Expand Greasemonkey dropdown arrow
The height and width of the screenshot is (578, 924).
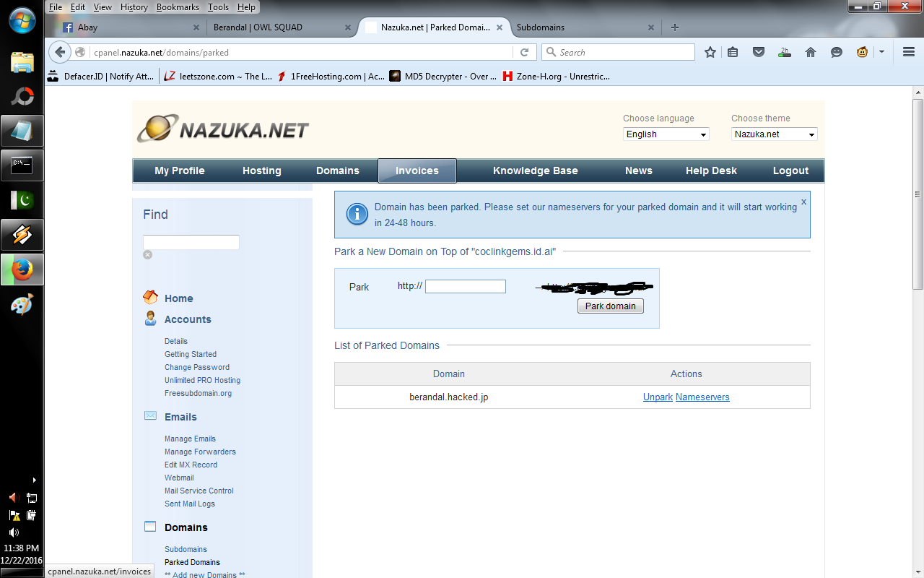click(x=881, y=52)
